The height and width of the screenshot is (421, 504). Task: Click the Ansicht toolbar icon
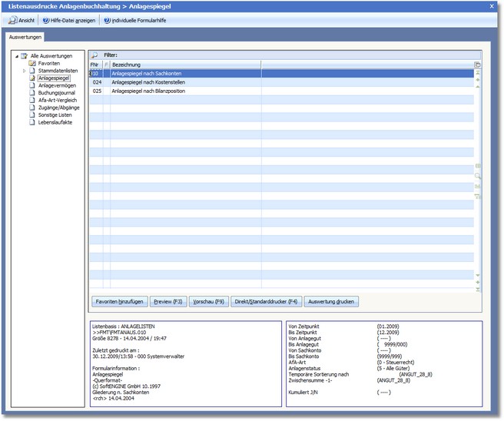pyautogui.click(x=13, y=20)
